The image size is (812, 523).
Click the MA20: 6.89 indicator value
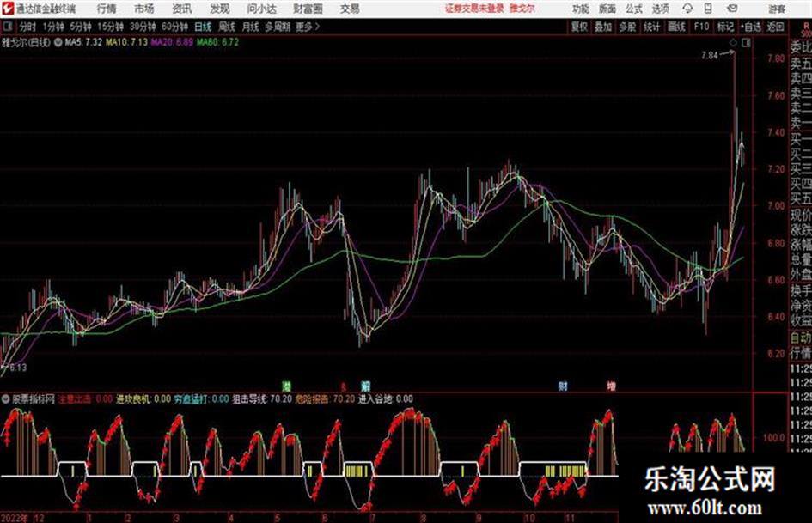[172, 42]
